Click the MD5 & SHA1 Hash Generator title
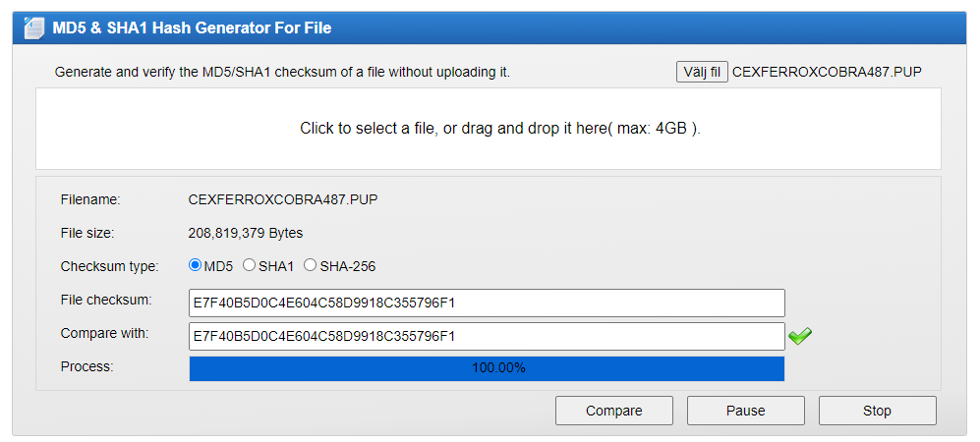Image resolution: width=980 pixels, height=442 pixels. point(192,28)
